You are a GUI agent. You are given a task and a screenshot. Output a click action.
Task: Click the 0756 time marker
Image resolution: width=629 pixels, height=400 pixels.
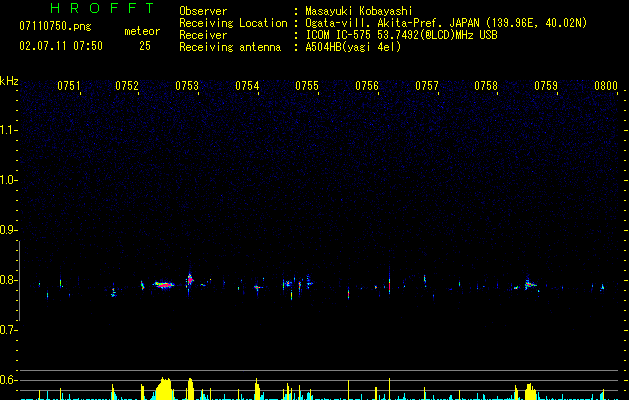(x=367, y=86)
